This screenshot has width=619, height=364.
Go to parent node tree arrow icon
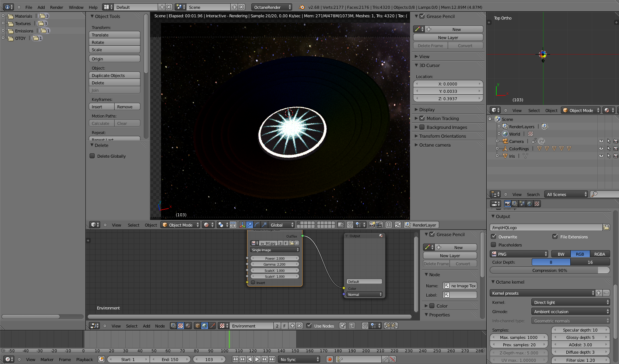pyautogui.click(x=352, y=326)
